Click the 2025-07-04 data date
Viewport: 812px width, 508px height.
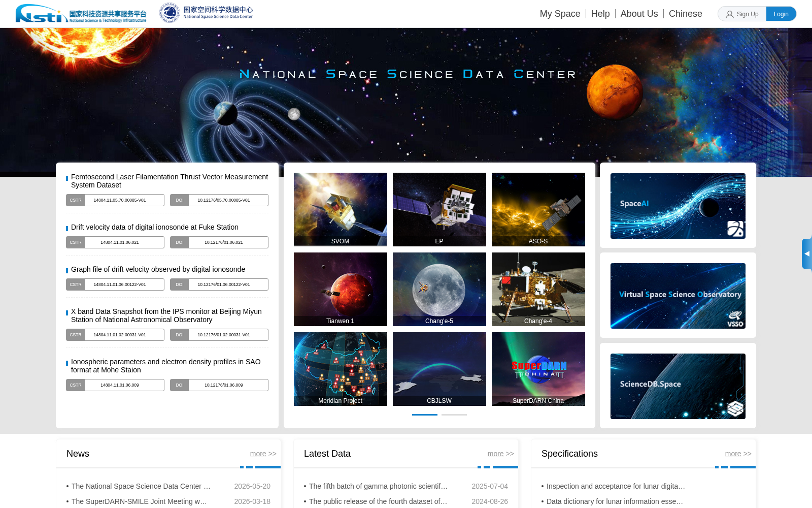point(490,486)
